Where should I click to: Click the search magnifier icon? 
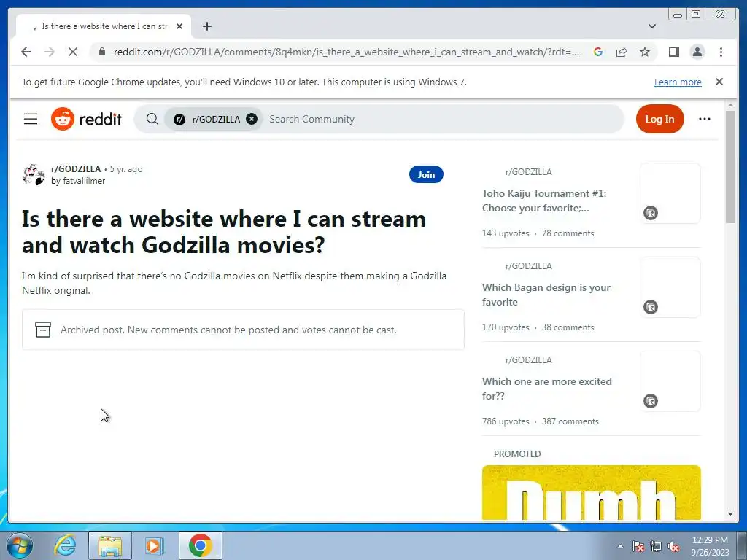coord(152,119)
